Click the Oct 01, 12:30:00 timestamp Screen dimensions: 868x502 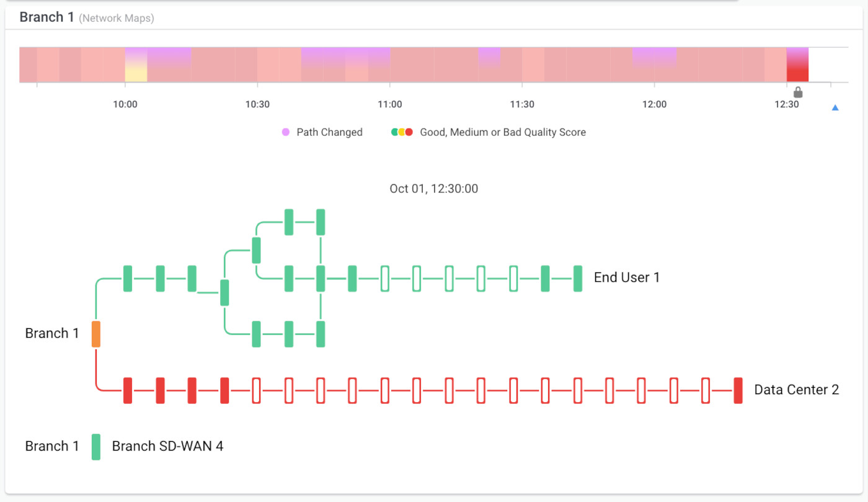[x=433, y=189]
